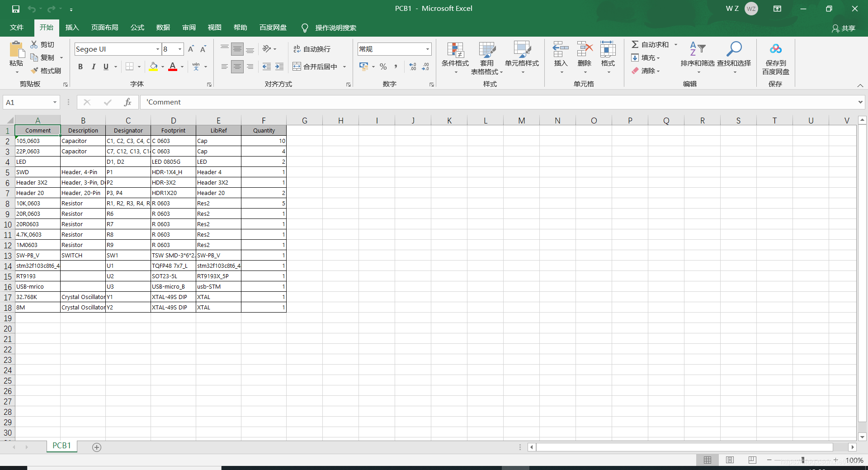The image size is (868, 470).
Task: Click Cell Styles 单元格样式 button
Action: tap(522, 58)
